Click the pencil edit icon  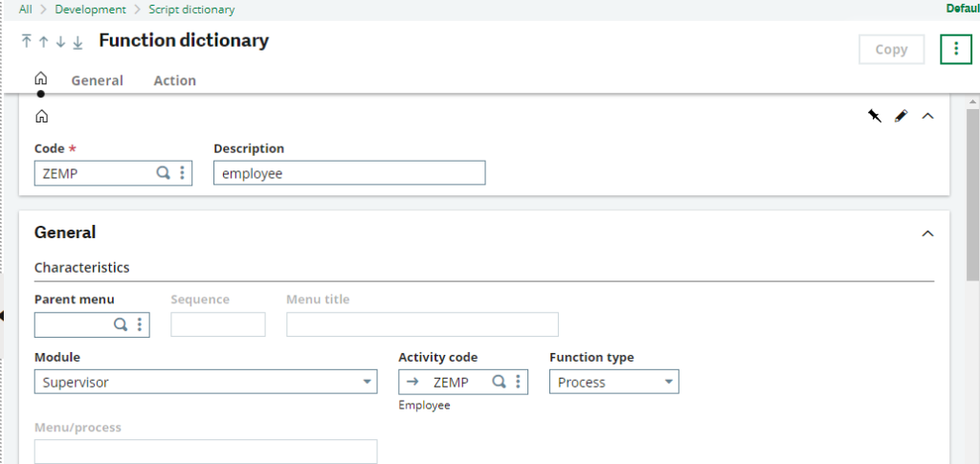coord(901,116)
